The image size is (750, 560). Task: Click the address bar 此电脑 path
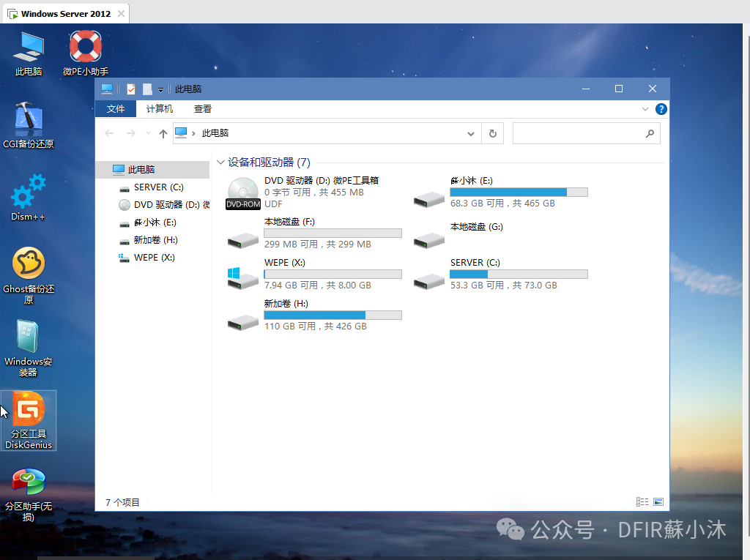[x=215, y=133]
